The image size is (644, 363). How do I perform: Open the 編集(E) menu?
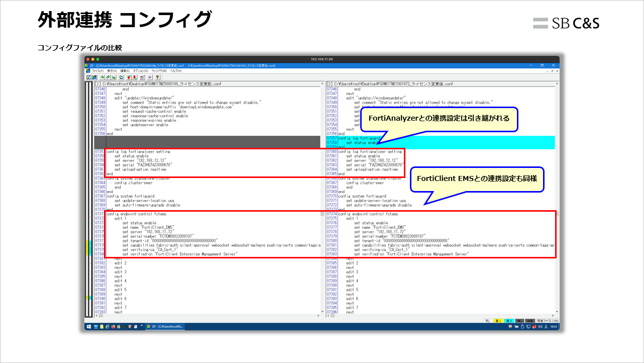[126, 71]
